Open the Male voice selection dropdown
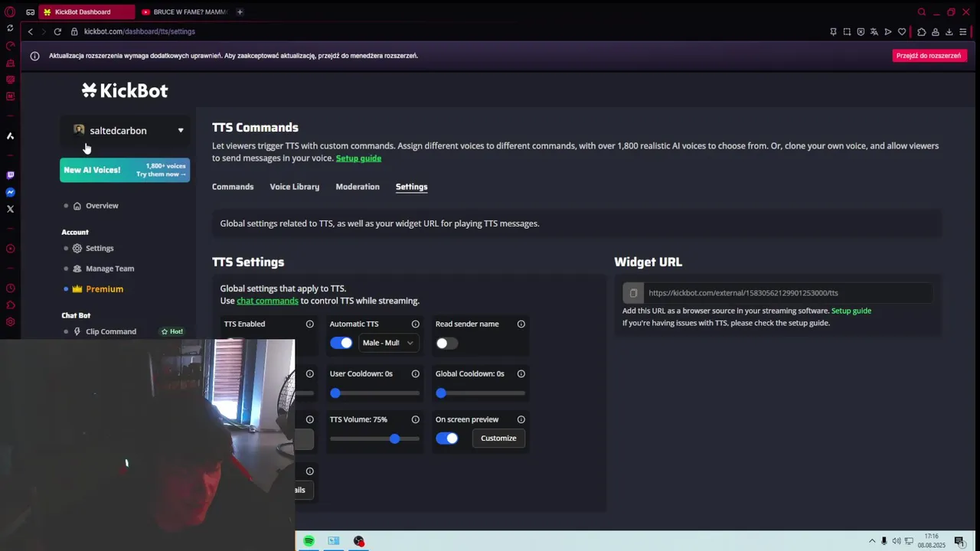980x551 pixels. pos(387,343)
